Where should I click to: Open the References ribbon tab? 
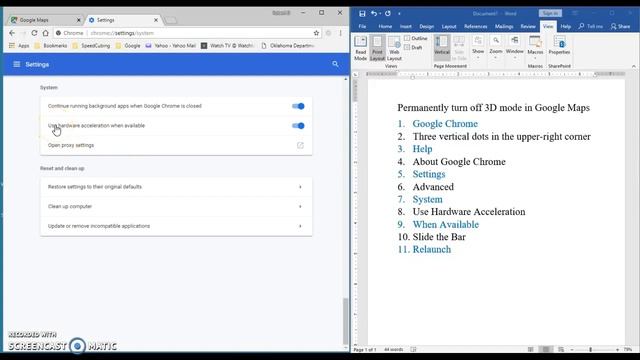pyautogui.click(x=476, y=27)
